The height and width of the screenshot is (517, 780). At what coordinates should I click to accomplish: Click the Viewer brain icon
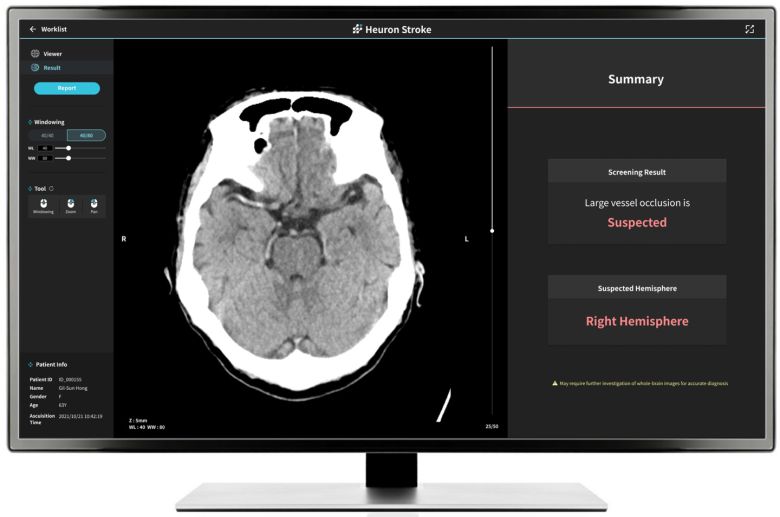point(35,54)
